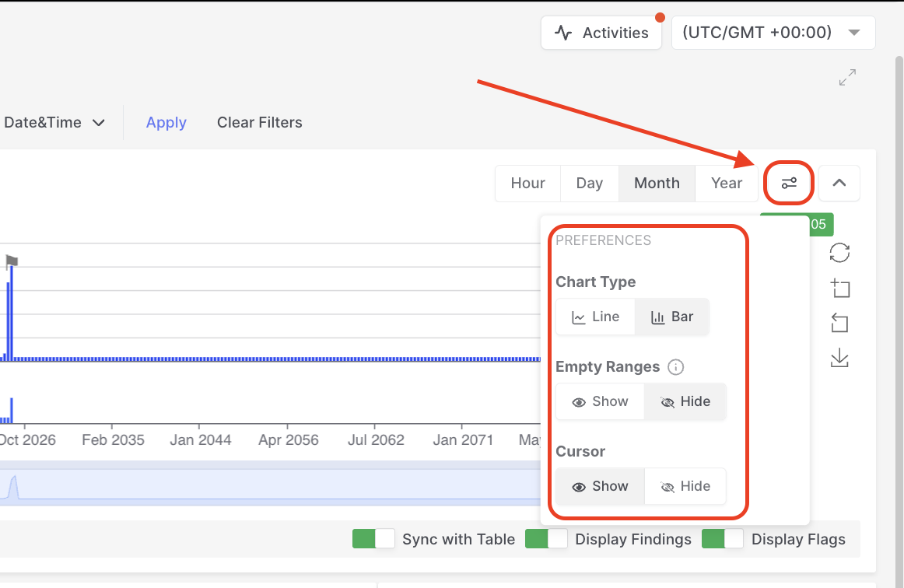Click the refresh chart icon
904x588 pixels.
pyautogui.click(x=839, y=253)
